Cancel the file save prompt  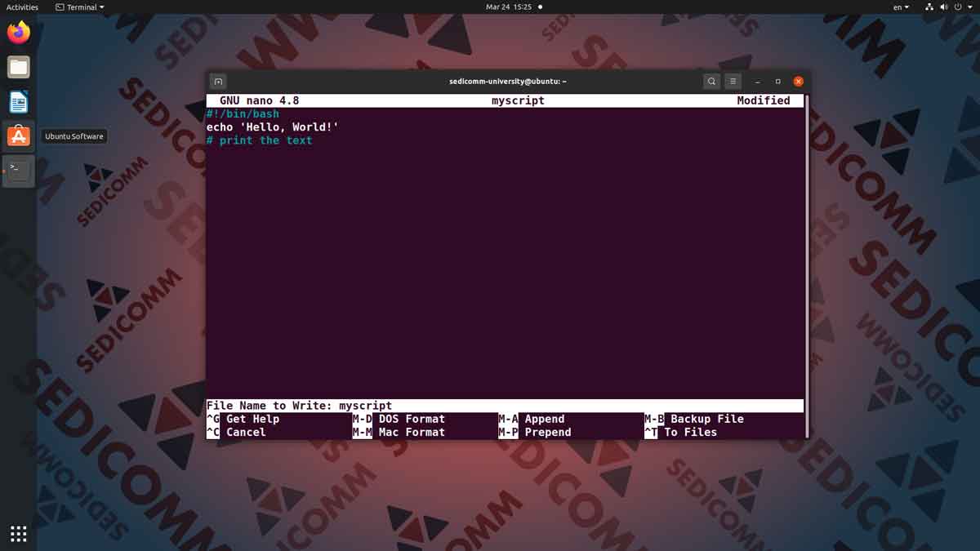click(245, 432)
